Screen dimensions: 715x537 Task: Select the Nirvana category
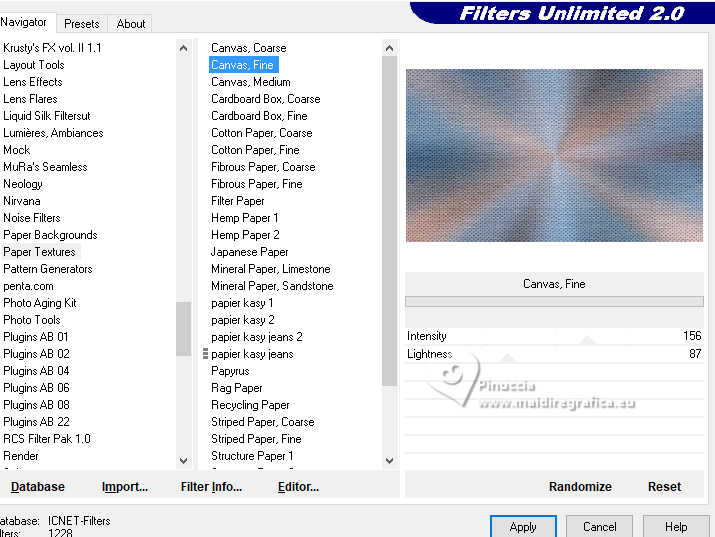22,201
